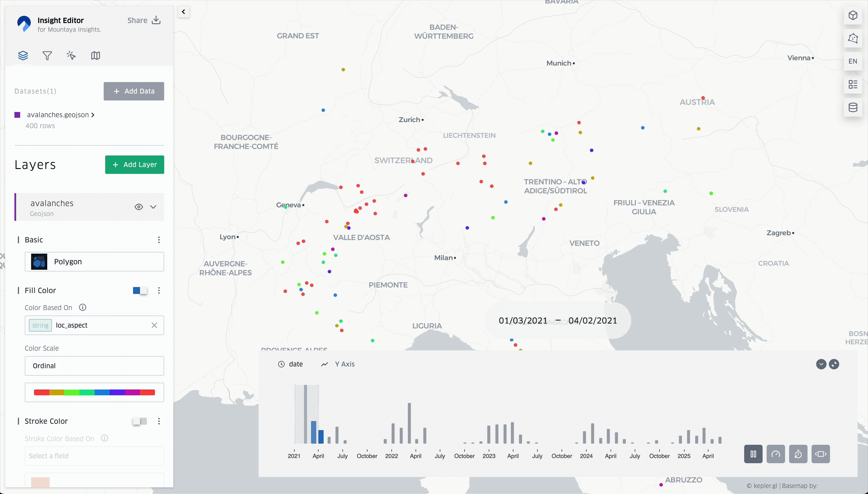This screenshot has width=868, height=494.
Task: Click the Share export download icon
Action: (x=156, y=20)
